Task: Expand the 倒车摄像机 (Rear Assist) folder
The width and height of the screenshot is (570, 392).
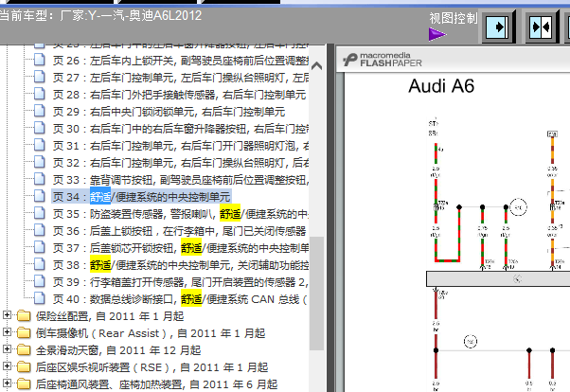Action: point(7,332)
